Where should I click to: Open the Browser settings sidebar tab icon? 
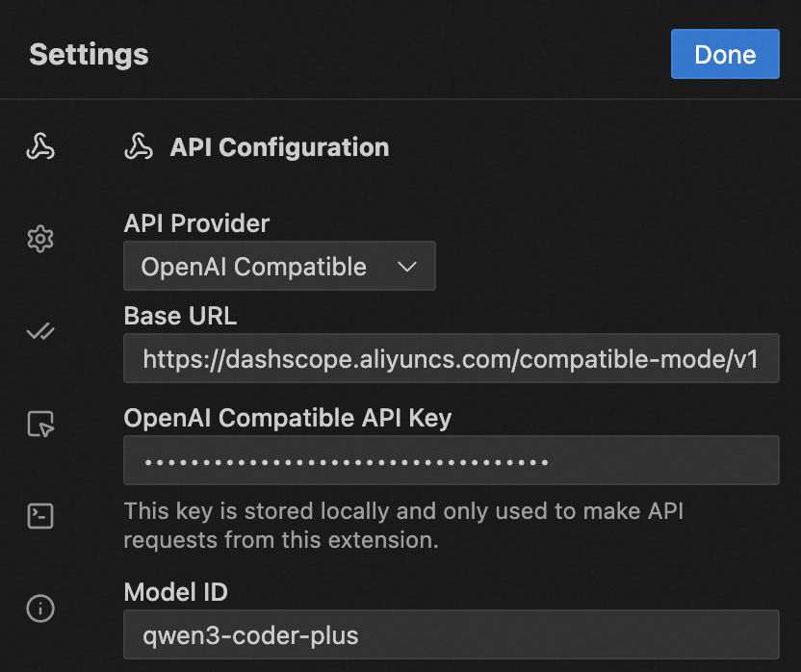(40, 424)
